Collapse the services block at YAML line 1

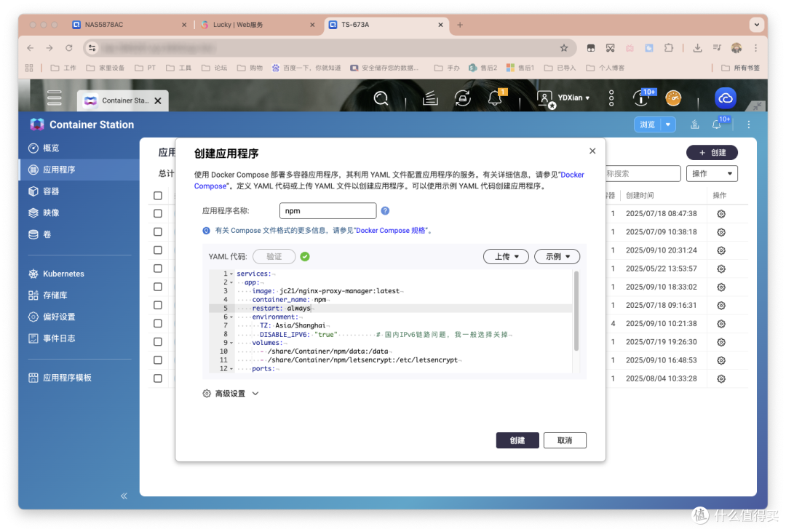coord(231,274)
